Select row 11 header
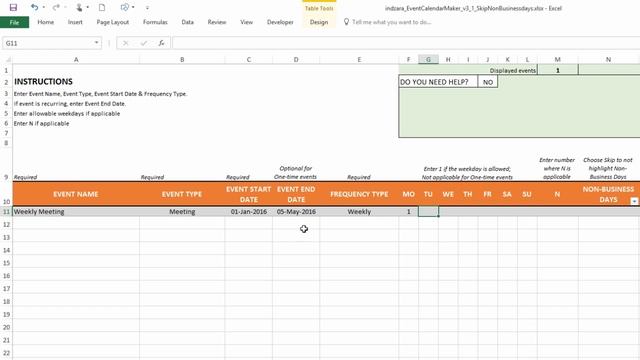The image size is (640, 360). pyautogui.click(x=6, y=211)
